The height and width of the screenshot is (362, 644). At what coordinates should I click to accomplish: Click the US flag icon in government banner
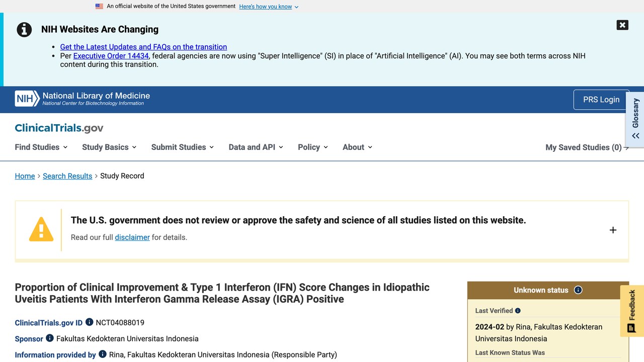pos(99,7)
